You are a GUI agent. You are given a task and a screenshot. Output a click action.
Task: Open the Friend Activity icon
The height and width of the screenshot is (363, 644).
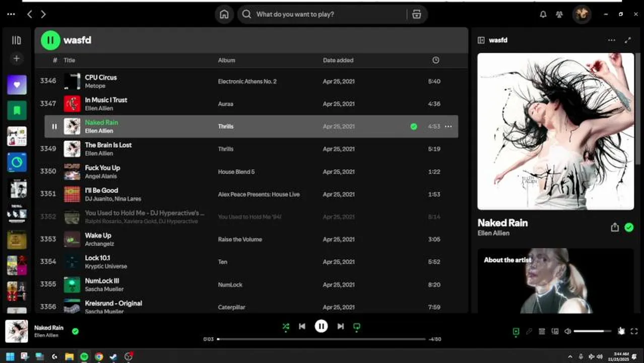pos(559,15)
